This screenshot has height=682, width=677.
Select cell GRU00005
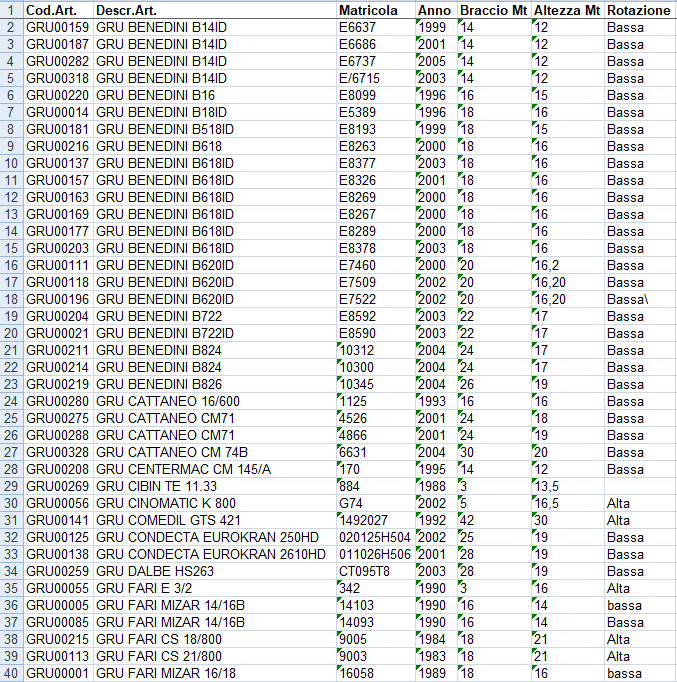(58, 605)
